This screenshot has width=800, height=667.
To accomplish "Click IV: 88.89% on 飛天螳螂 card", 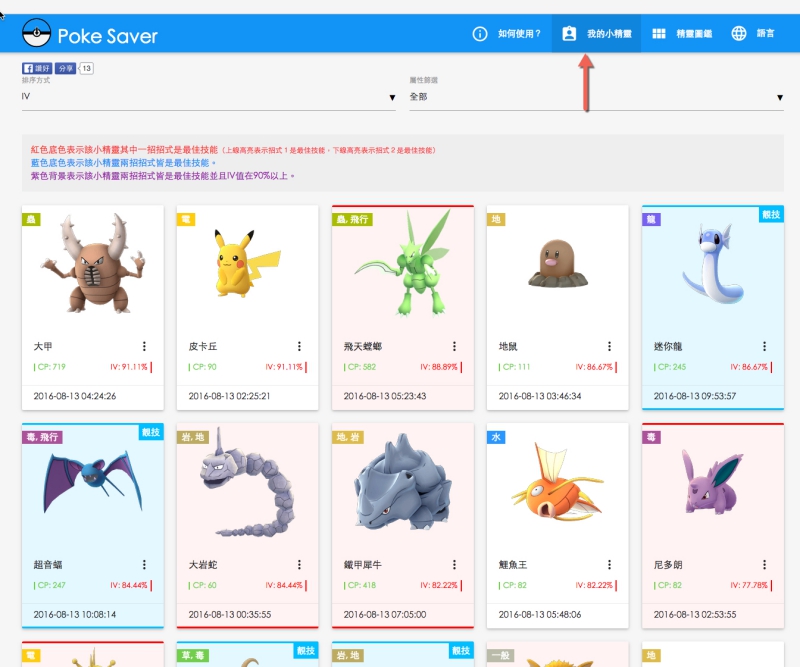I will pyautogui.click(x=441, y=367).
